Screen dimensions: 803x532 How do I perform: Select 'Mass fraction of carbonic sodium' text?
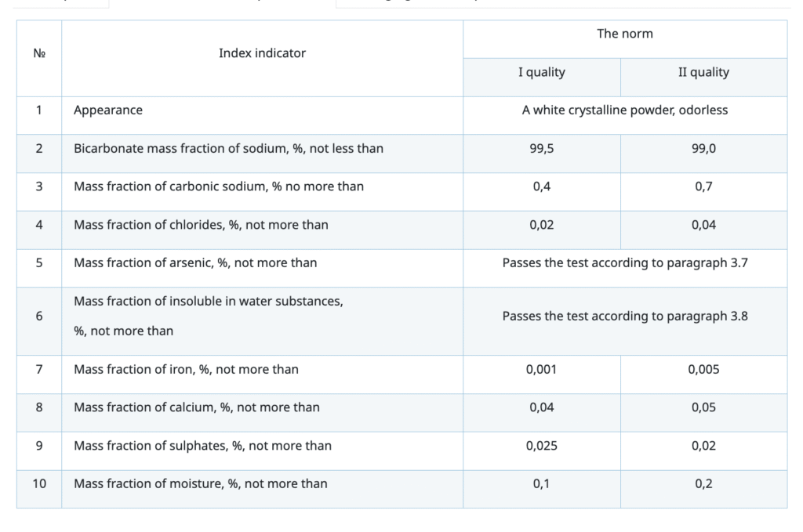tap(219, 186)
